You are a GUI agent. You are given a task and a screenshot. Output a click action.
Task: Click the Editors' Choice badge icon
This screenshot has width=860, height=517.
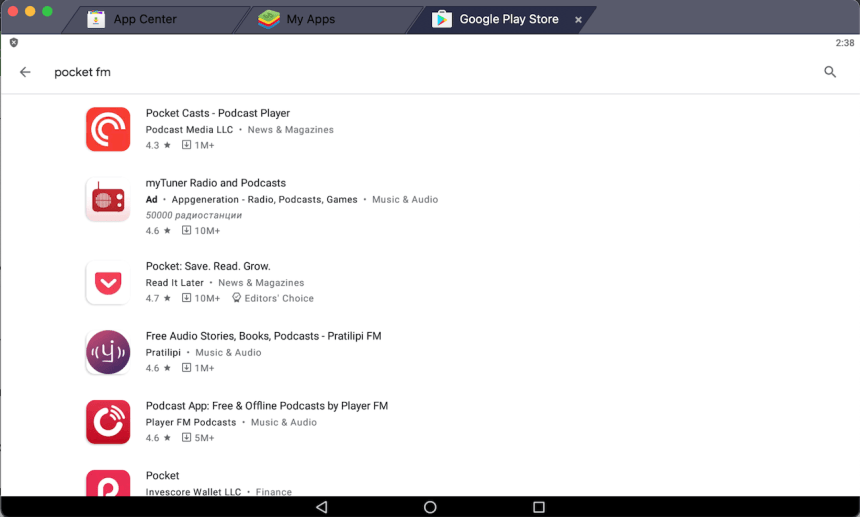coord(236,298)
